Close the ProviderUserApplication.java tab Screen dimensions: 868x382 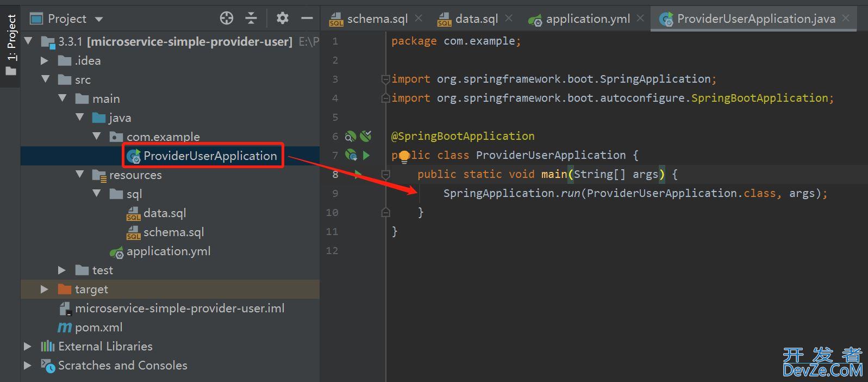[846, 18]
